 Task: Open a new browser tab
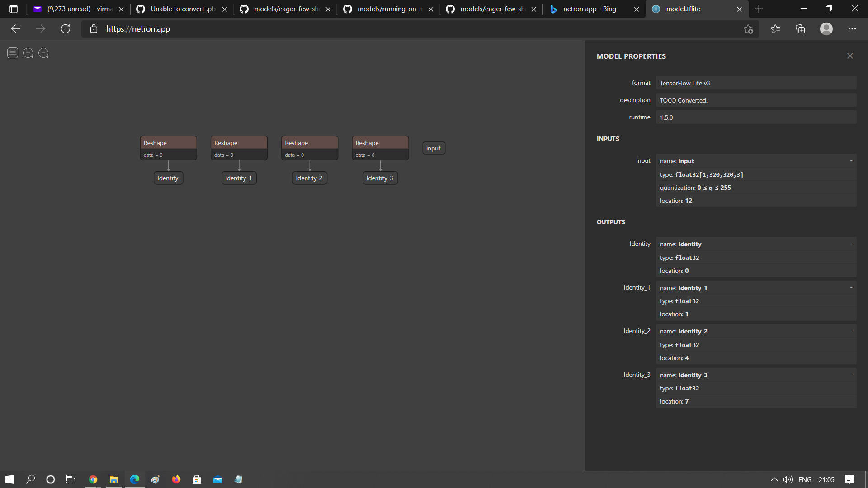(759, 9)
